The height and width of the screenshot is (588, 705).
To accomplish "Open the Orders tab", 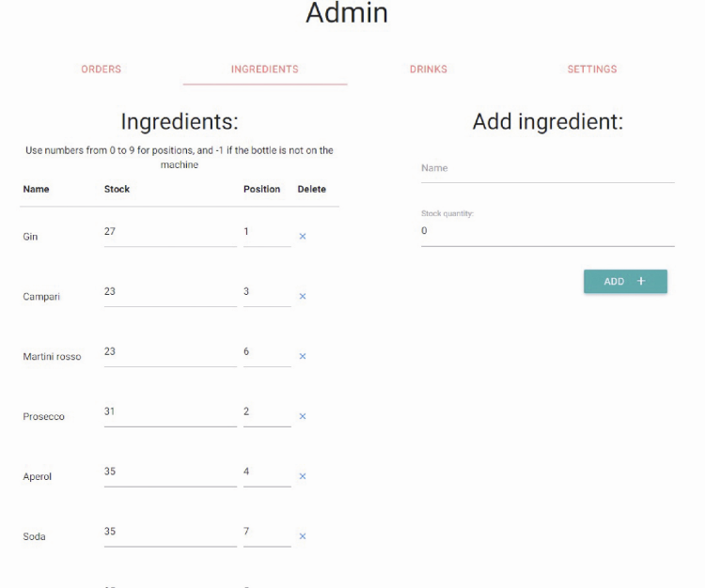I will 101,70.
